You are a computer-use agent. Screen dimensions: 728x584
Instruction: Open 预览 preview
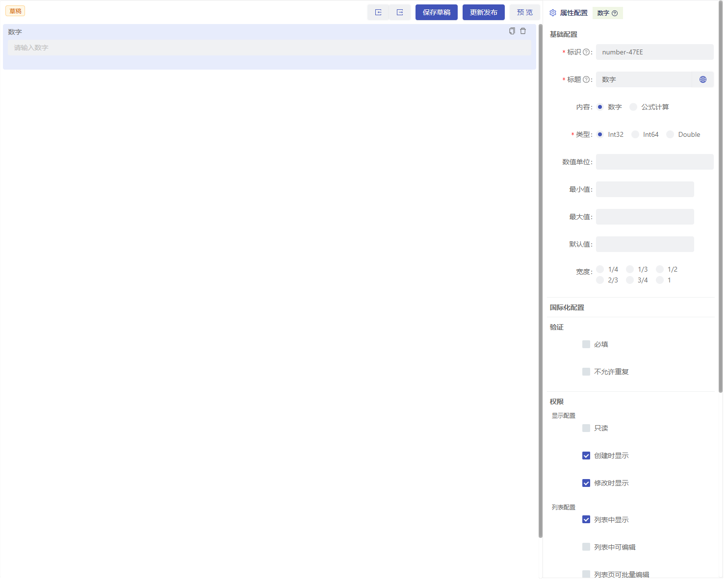point(525,12)
